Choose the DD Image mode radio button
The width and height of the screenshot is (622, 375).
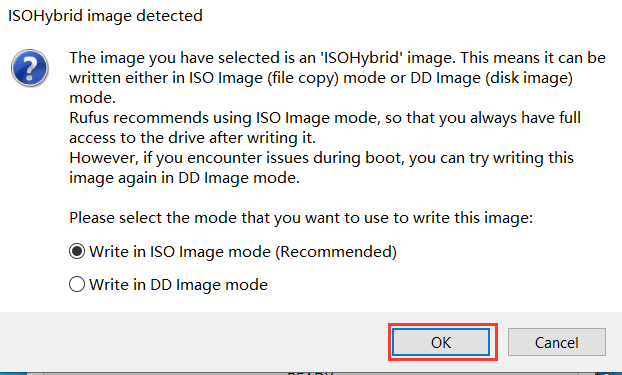[x=77, y=284]
